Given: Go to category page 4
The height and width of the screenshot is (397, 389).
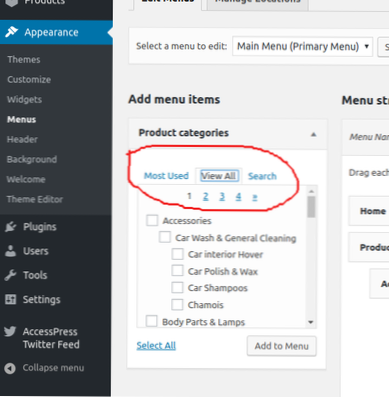Looking at the screenshot, I should (238, 196).
